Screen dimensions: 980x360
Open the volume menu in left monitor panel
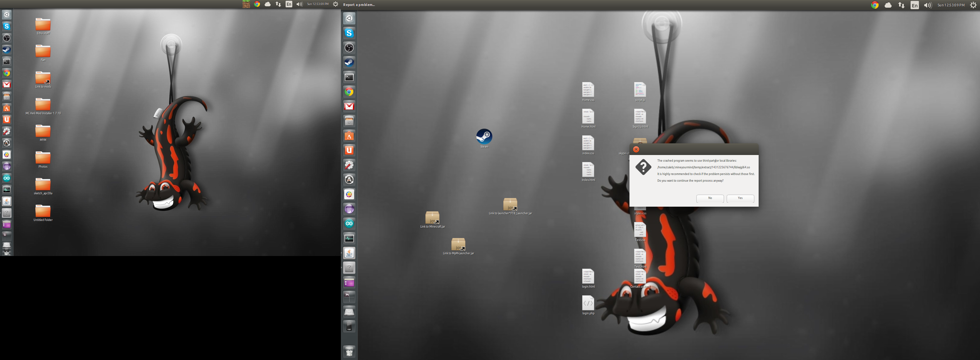click(x=299, y=4)
